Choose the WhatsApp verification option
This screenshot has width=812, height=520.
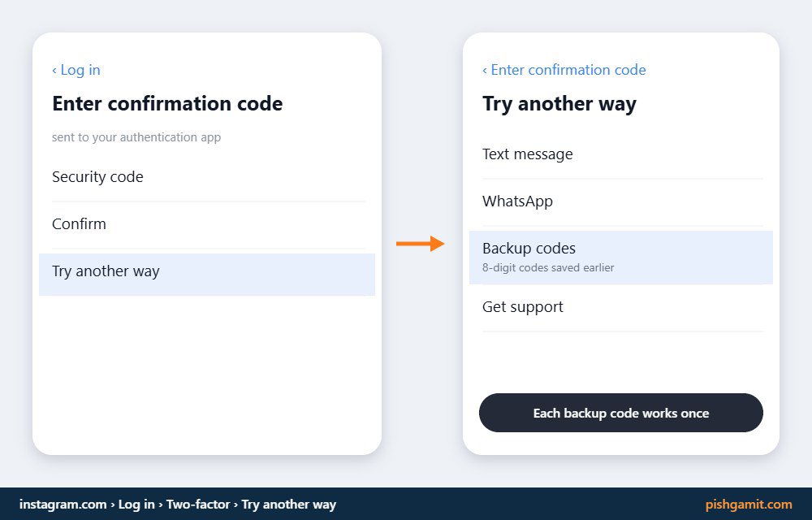tap(623, 201)
